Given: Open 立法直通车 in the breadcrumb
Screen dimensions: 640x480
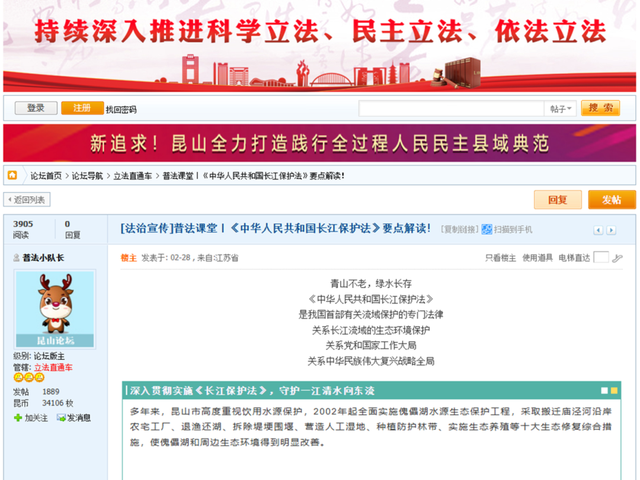Looking at the screenshot, I should (x=132, y=175).
